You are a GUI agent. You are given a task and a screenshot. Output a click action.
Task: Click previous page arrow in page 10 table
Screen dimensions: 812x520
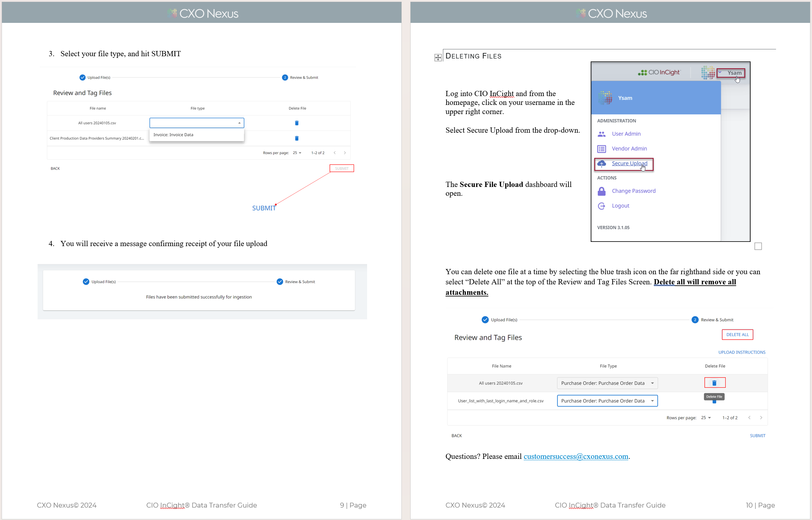[749, 418]
